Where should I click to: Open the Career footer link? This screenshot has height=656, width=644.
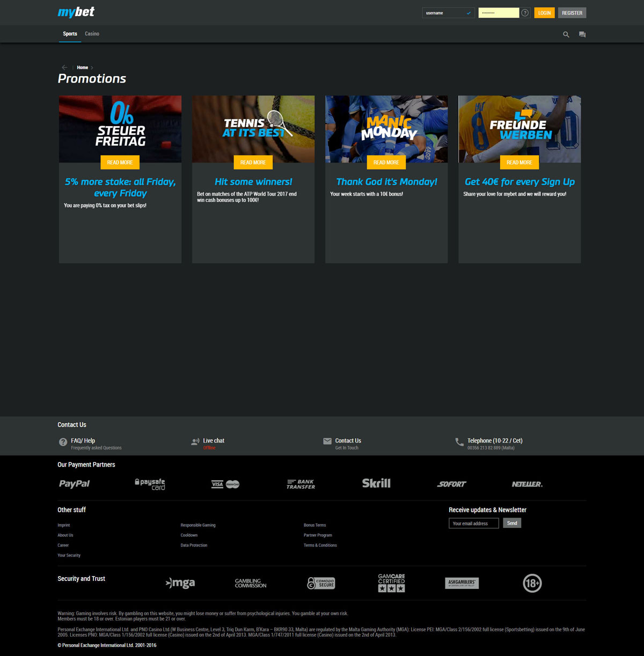click(63, 546)
